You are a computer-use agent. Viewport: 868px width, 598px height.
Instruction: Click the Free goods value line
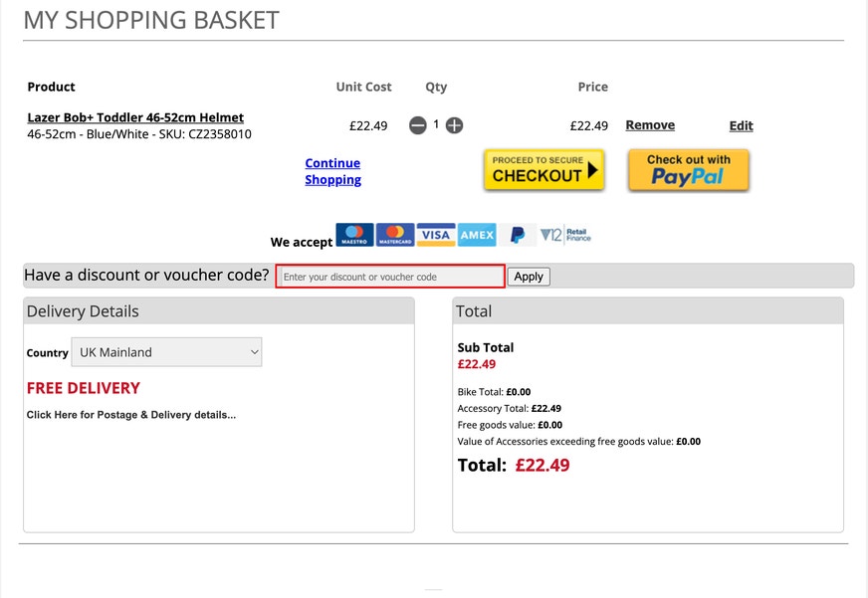coord(510,426)
